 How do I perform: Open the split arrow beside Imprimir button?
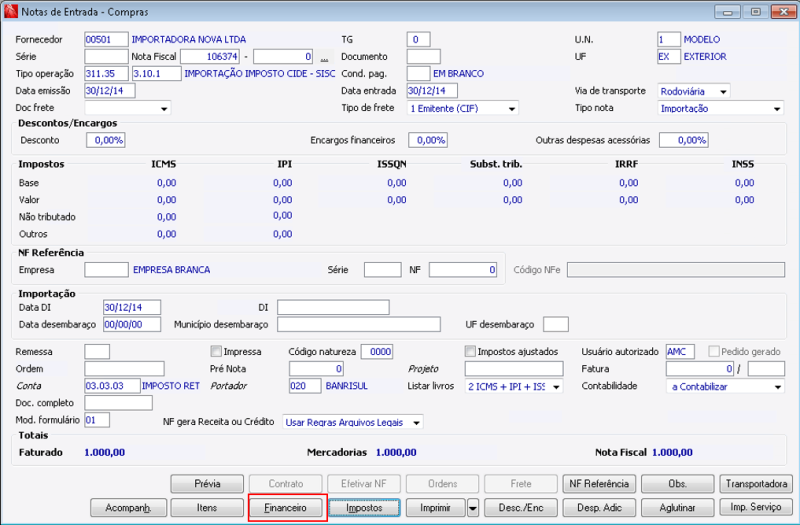(472, 508)
